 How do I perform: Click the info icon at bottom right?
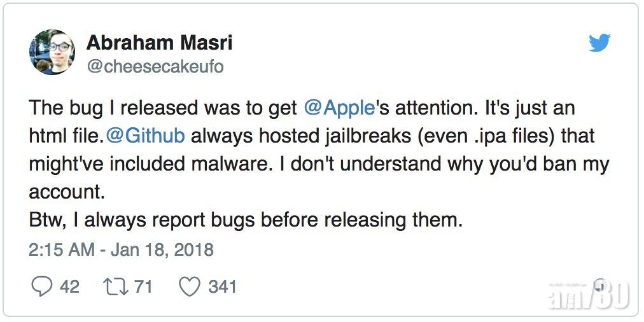[599, 285]
